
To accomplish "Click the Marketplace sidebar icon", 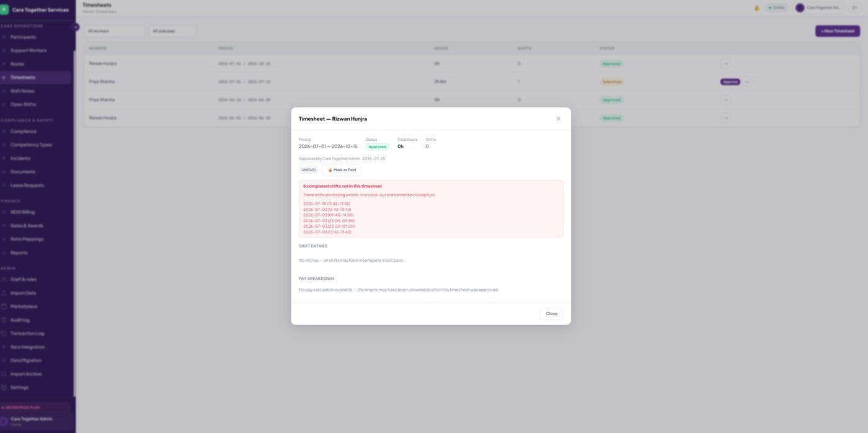I will [x=4, y=306].
